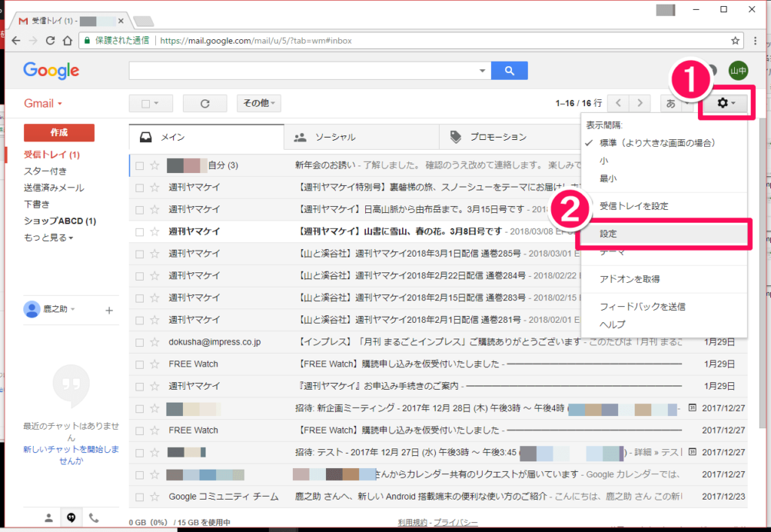Click 新しいチャットを開始しませんか link
This screenshot has height=532, width=771.
(x=72, y=455)
